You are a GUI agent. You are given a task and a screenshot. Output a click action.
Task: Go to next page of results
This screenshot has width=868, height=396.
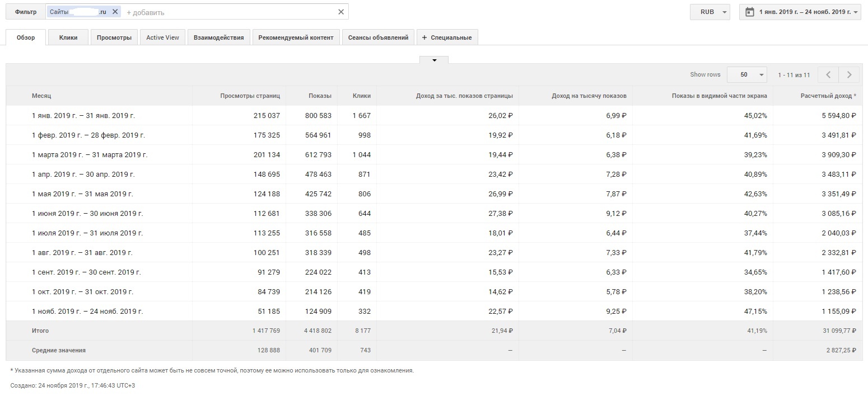(x=849, y=75)
